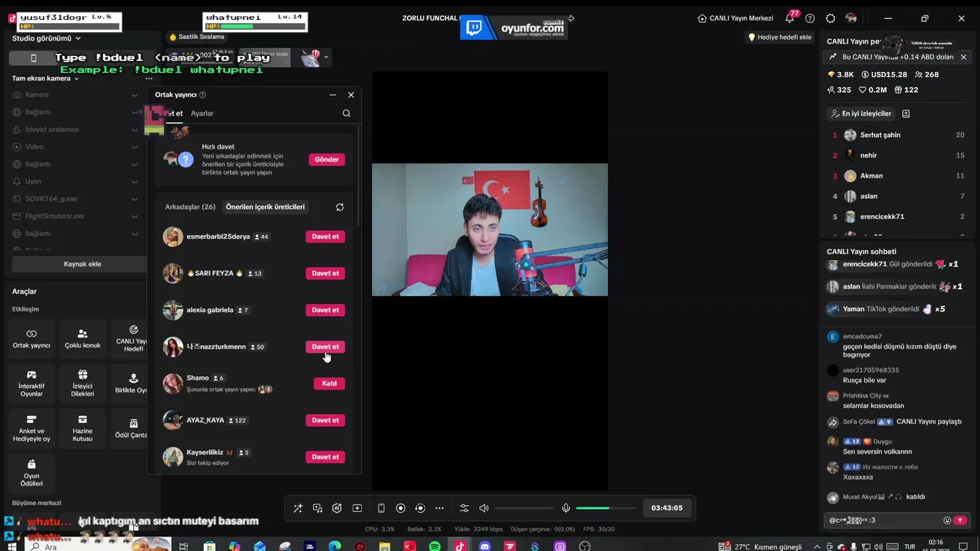
Task: Select Önerilen içerik üreticileri tab
Action: point(265,207)
